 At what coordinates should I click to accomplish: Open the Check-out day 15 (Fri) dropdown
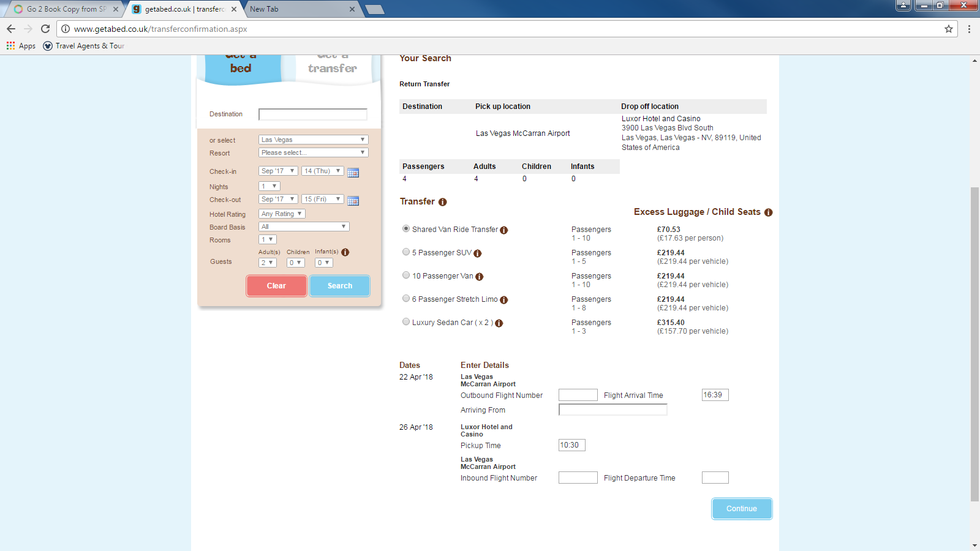pyautogui.click(x=322, y=199)
